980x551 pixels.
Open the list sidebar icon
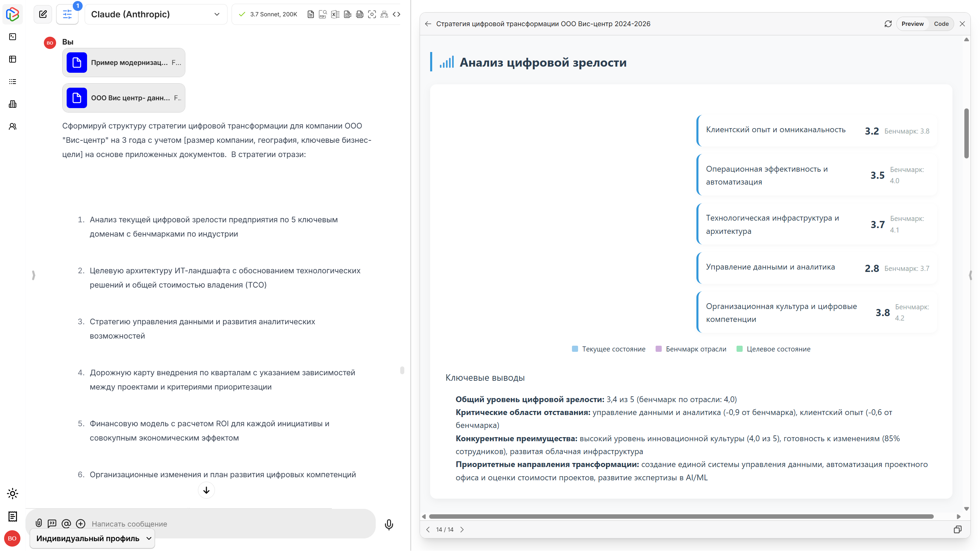pos(13,82)
